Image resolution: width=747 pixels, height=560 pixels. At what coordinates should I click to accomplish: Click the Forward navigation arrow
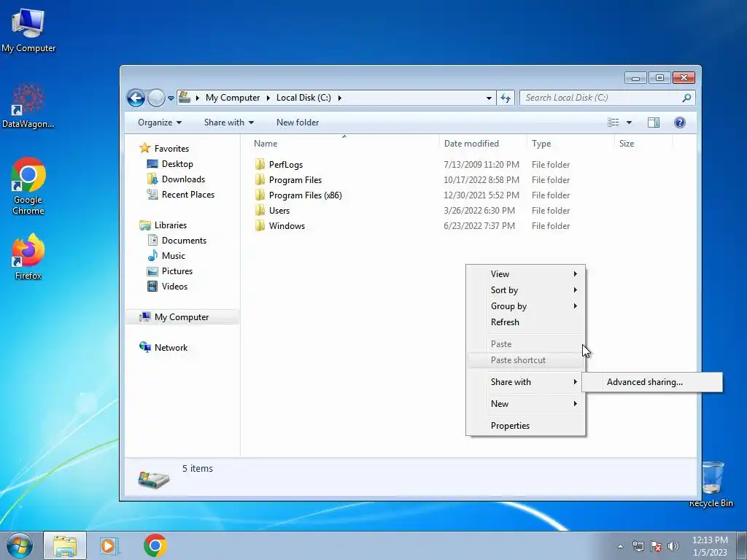point(156,98)
